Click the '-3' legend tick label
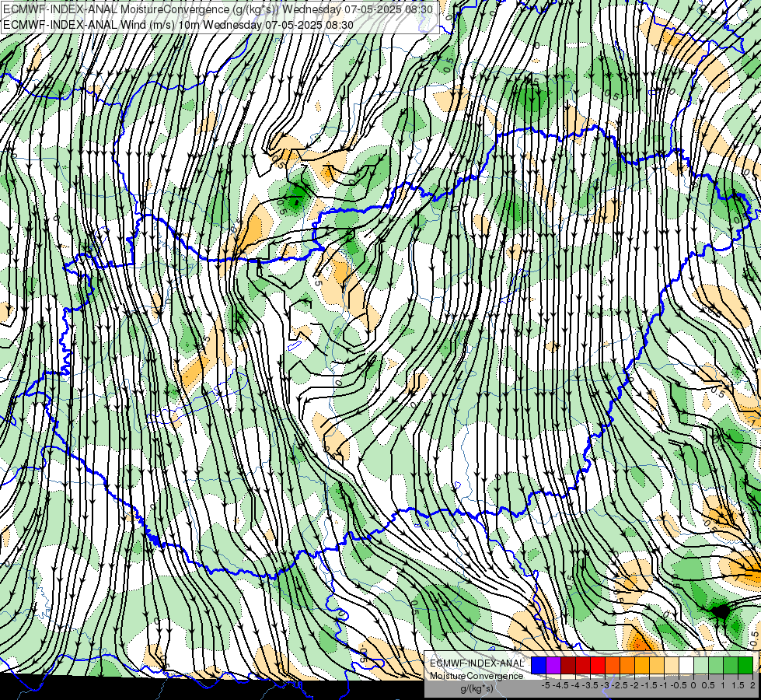761x700 pixels. click(605, 685)
